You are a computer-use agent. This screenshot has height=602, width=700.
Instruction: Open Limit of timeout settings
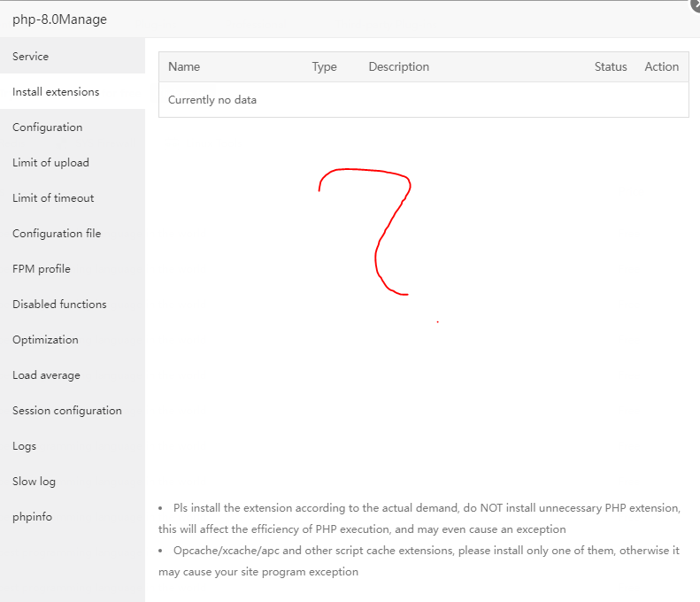pos(53,198)
